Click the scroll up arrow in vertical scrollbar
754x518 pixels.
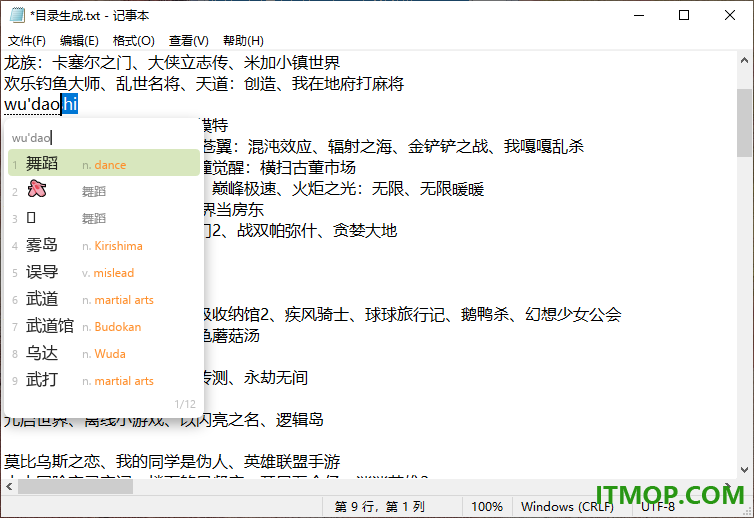[x=744, y=61]
